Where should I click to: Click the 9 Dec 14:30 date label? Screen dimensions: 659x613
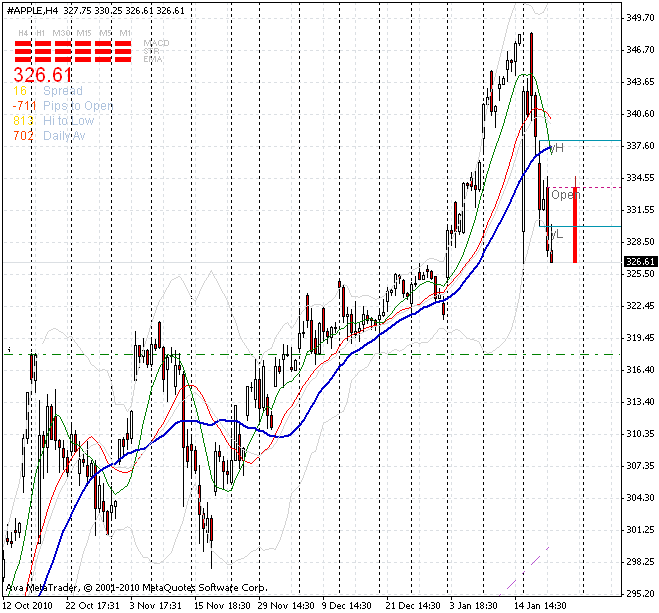(x=347, y=606)
